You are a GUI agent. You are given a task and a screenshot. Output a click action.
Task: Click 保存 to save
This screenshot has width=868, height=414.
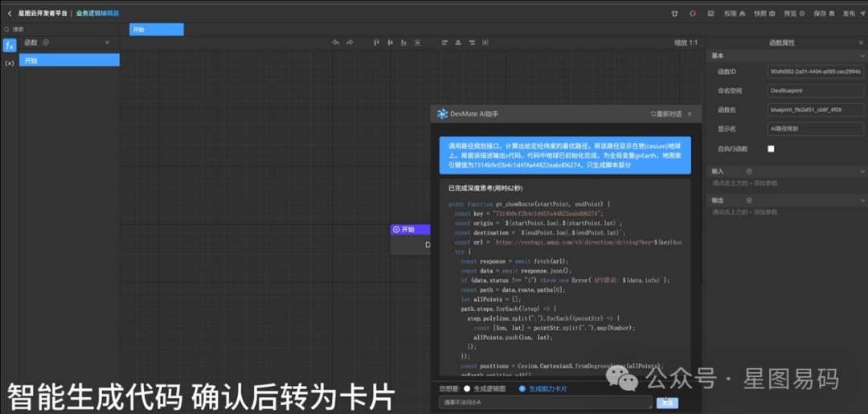tap(824, 14)
